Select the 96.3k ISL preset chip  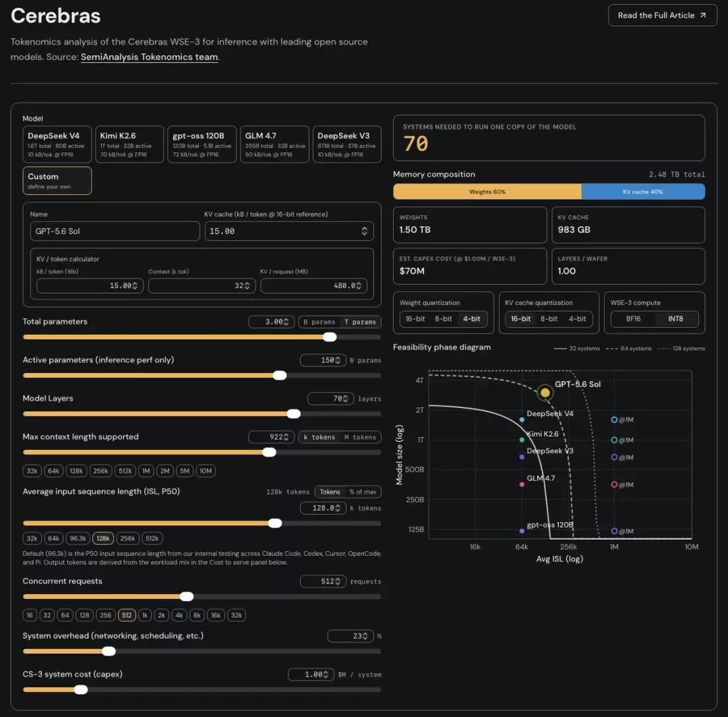(x=78, y=538)
